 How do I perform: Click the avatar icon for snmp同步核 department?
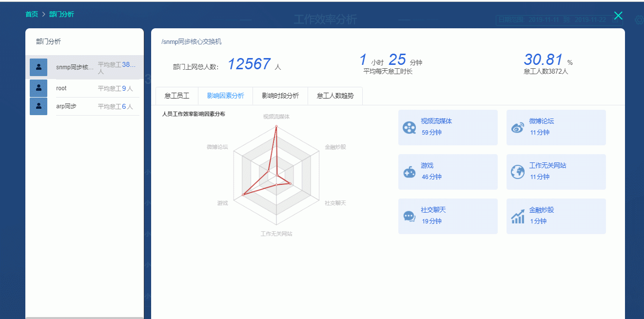coord(39,67)
